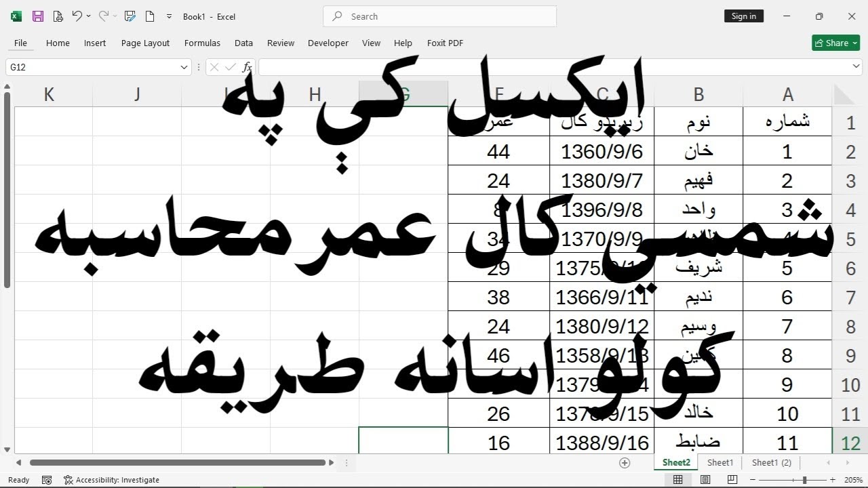Click the Cancel X icon in formula bar
Viewport: 868px width, 488px height.
[214, 67]
